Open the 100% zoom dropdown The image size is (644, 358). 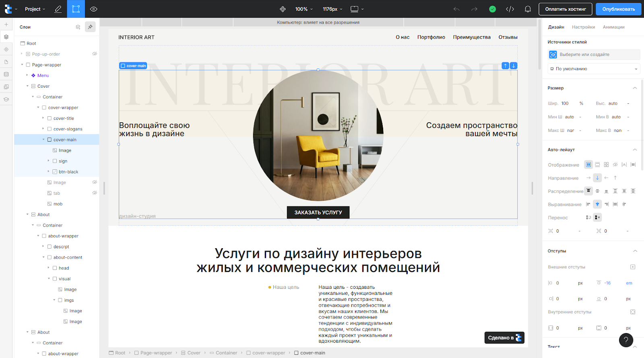[x=304, y=9]
